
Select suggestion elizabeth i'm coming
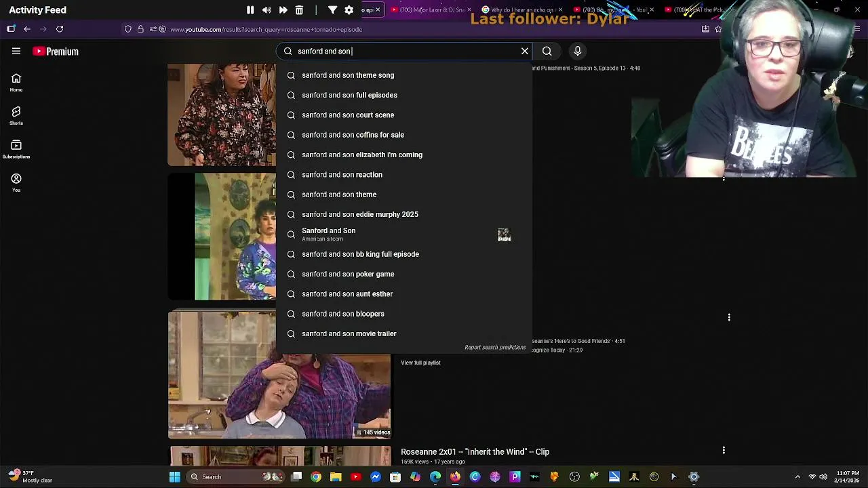point(404,155)
